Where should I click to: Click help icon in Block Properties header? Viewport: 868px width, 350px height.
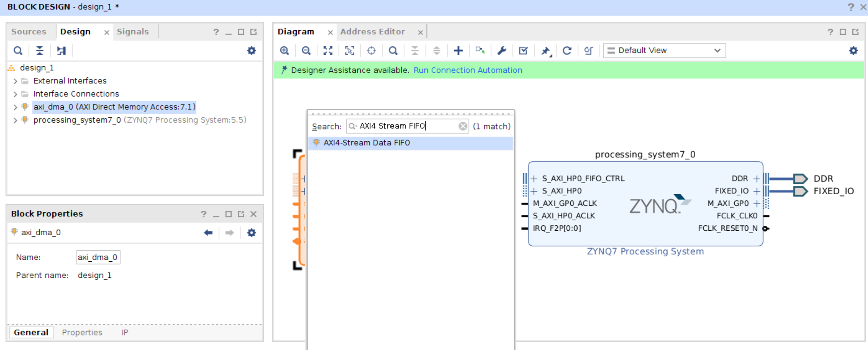[x=204, y=214]
